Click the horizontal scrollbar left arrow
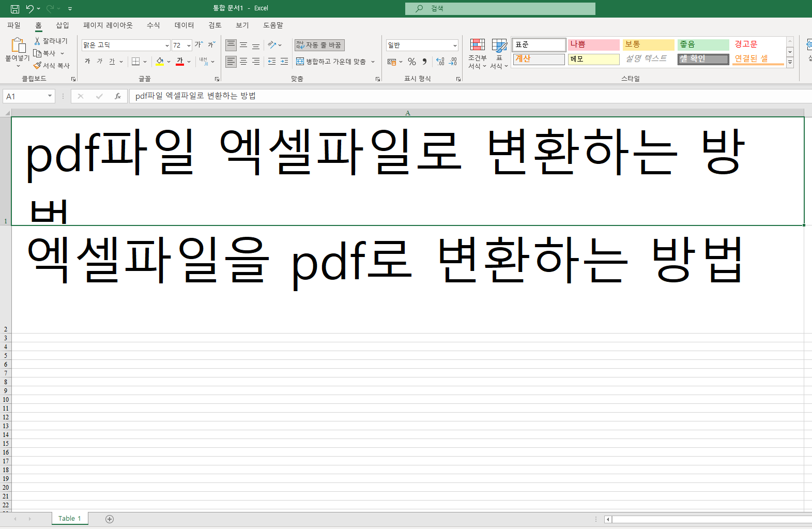812x529 pixels. tap(608, 519)
